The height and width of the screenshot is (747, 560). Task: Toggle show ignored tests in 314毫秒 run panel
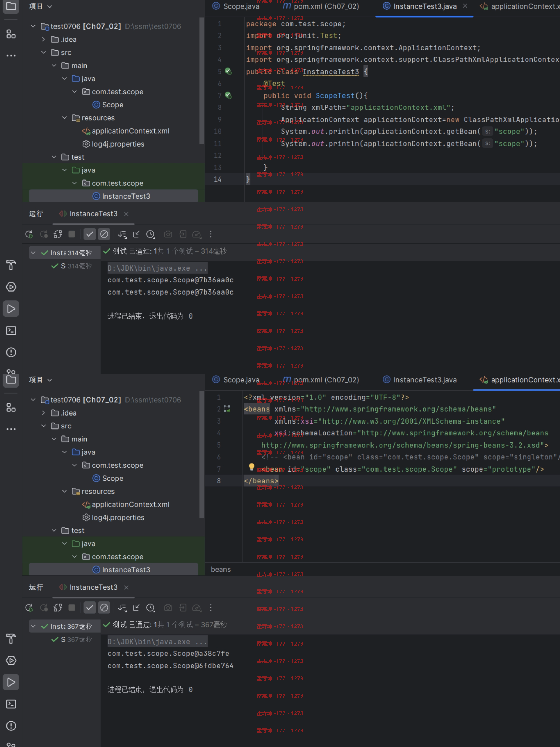pos(104,234)
